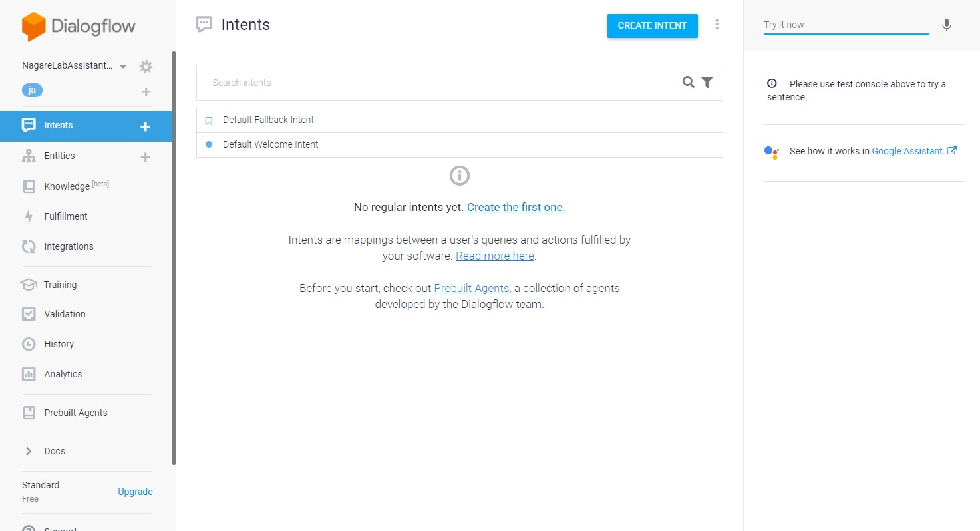This screenshot has width=980, height=531.
Task: Click the Analytics bar chart icon
Action: (29, 374)
